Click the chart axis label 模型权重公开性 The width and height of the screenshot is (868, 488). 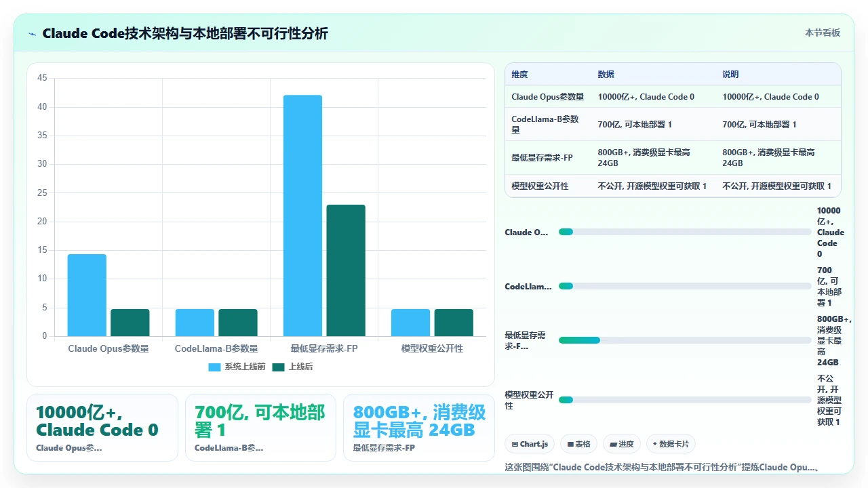pyautogui.click(x=432, y=348)
